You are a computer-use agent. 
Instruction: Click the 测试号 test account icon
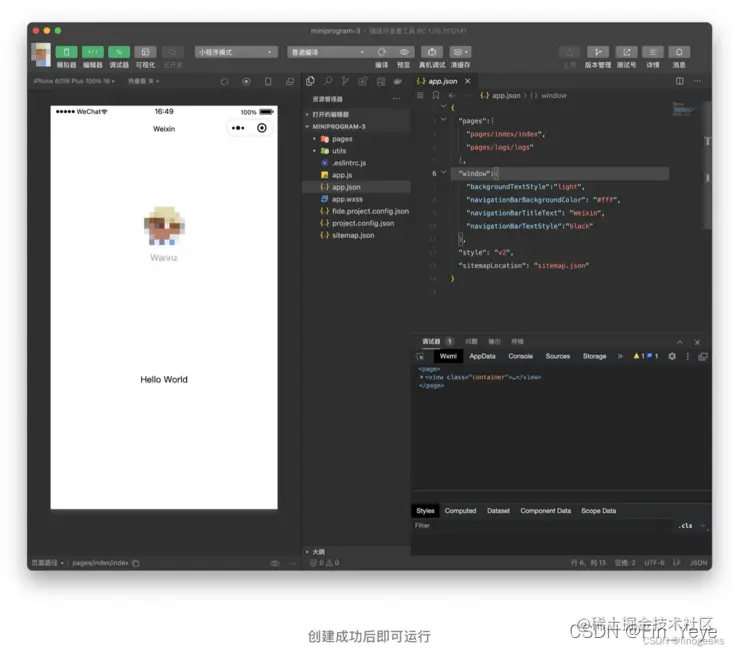pos(626,52)
